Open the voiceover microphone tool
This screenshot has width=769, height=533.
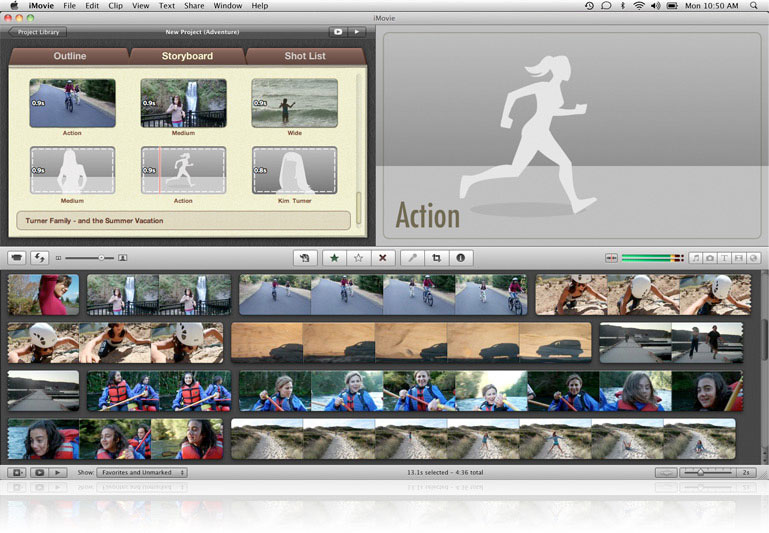412,258
